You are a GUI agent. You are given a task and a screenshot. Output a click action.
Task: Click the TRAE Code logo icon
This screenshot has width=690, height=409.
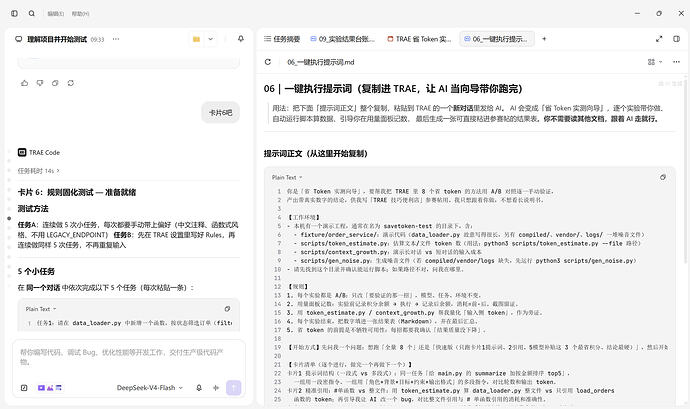click(22, 152)
